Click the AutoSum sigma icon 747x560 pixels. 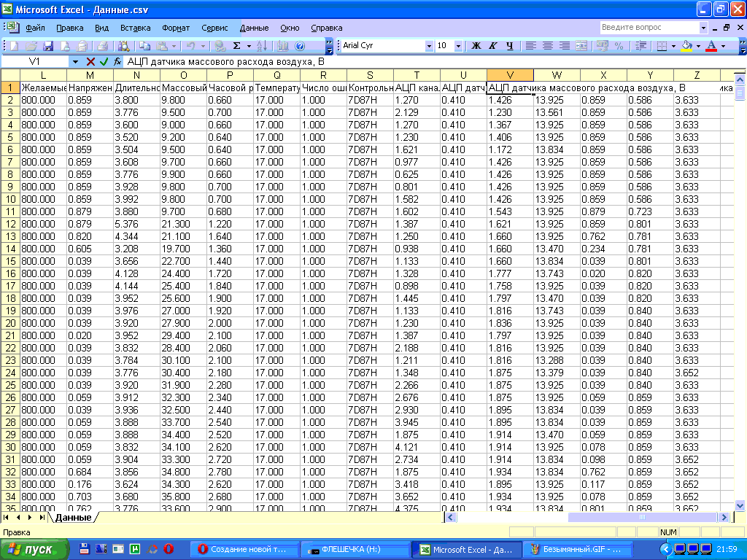236,46
